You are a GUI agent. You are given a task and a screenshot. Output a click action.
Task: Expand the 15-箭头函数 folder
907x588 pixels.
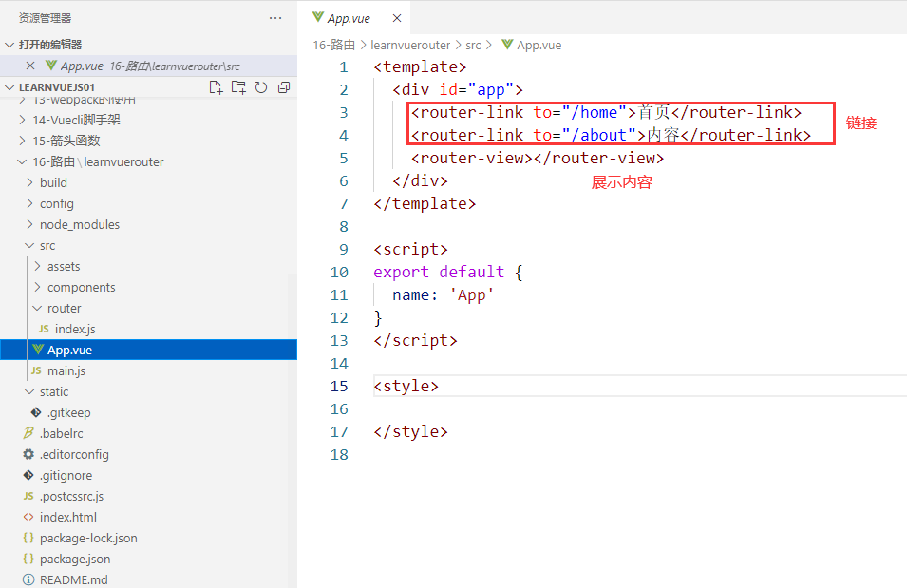coord(22,141)
